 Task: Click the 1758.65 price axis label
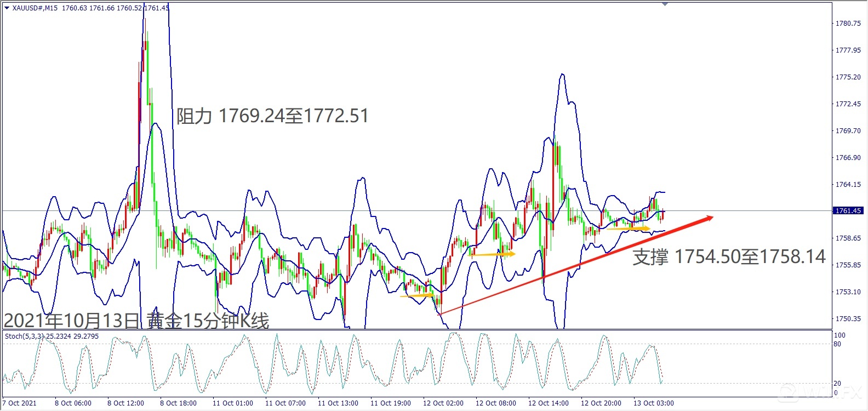pos(848,238)
